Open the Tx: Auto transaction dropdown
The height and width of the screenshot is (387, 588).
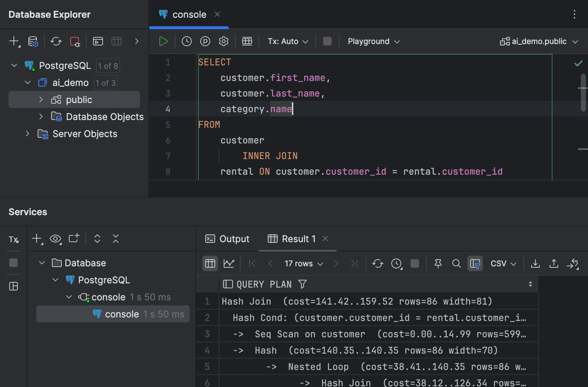(288, 41)
